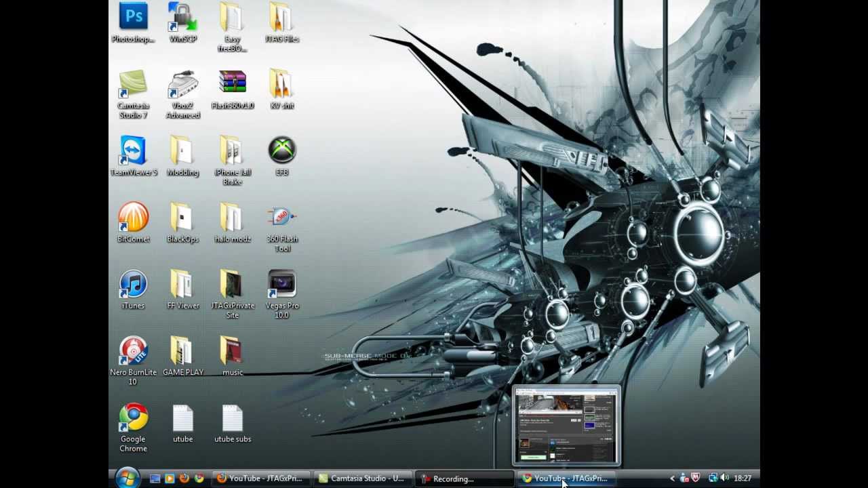This screenshot has width=868, height=488.
Task: Select the 360 Flash Tool icon
Action: [282, 228]
